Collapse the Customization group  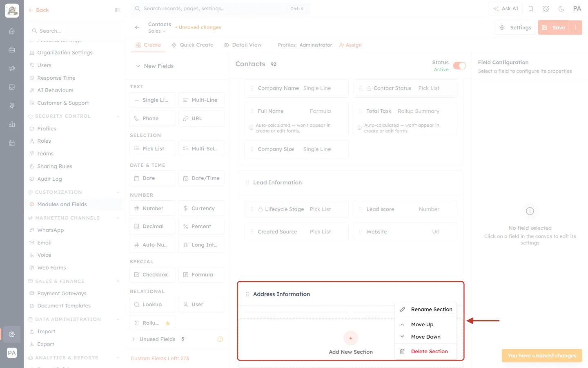[x=118, y=192]
